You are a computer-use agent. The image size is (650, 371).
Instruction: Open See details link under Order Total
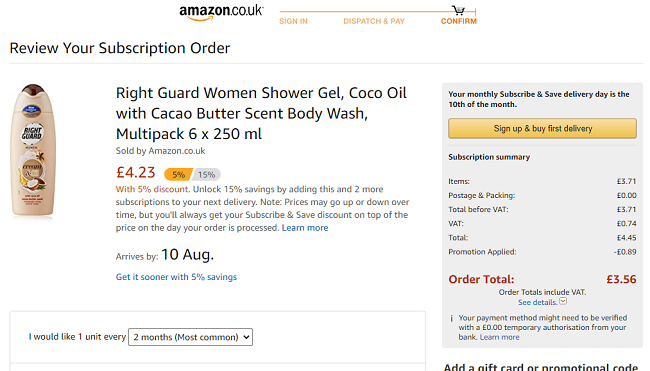tap(537, 302)
